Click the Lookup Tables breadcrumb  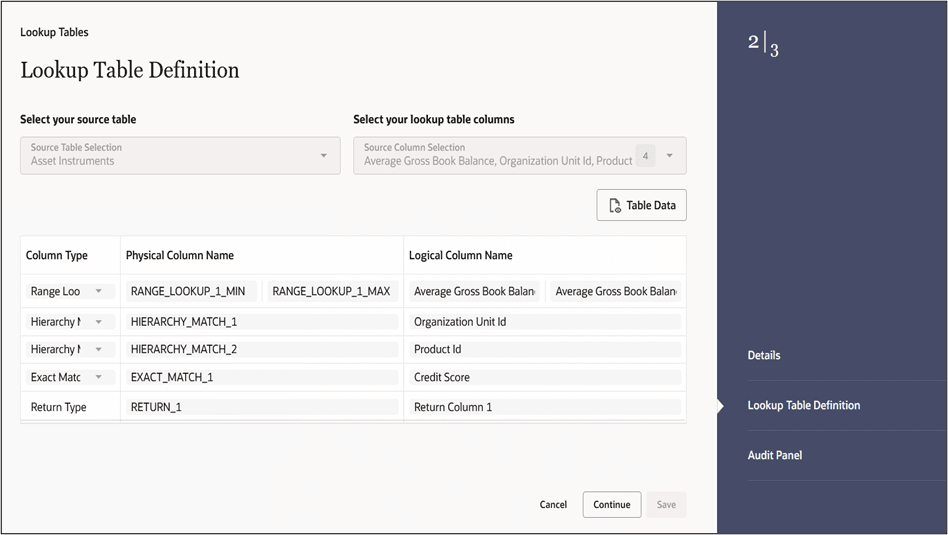(54, 32)
